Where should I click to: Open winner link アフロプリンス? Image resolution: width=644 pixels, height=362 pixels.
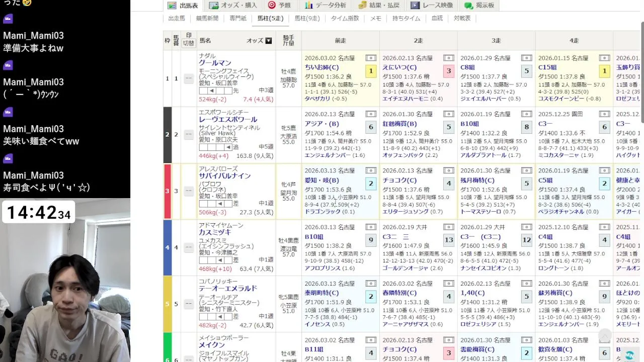pos(323,268)
